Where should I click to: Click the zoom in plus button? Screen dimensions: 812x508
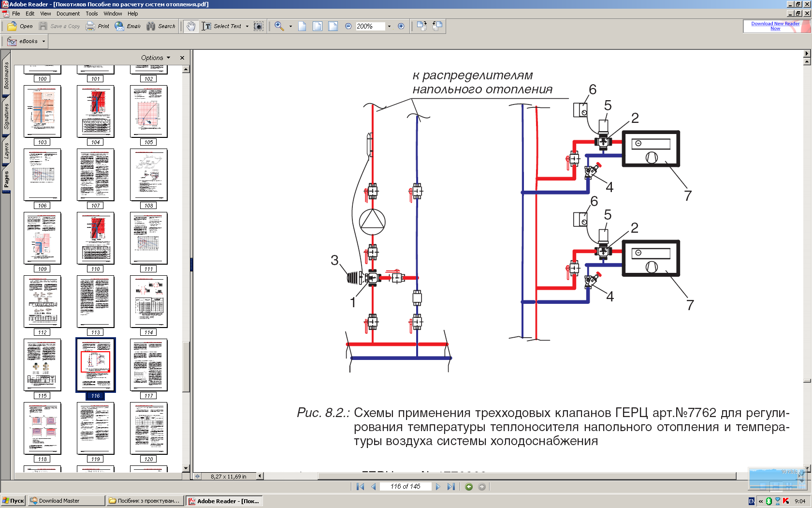(401, 26)
